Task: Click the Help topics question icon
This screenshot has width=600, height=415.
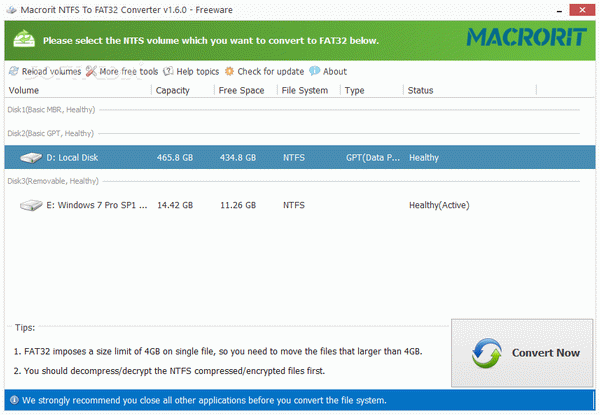Action: (168, 71)
